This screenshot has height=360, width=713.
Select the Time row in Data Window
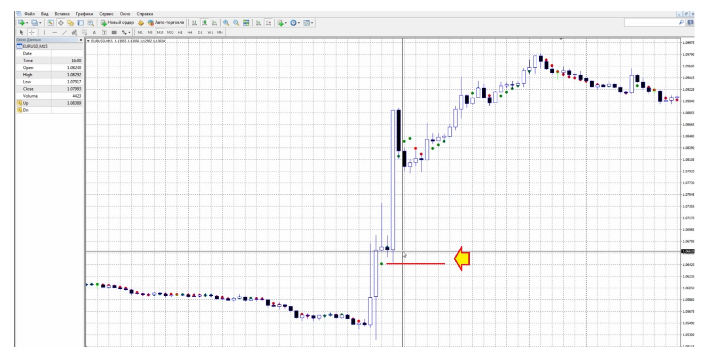pyautogui.click(x=50, y=60)
